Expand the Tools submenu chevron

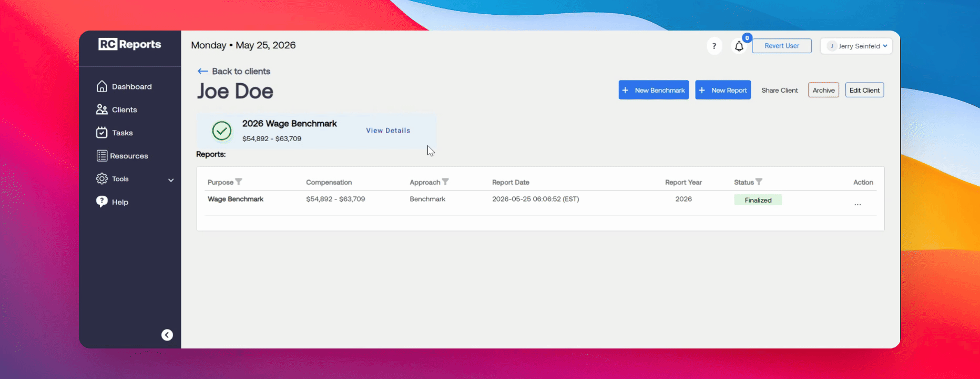[171, 180]
